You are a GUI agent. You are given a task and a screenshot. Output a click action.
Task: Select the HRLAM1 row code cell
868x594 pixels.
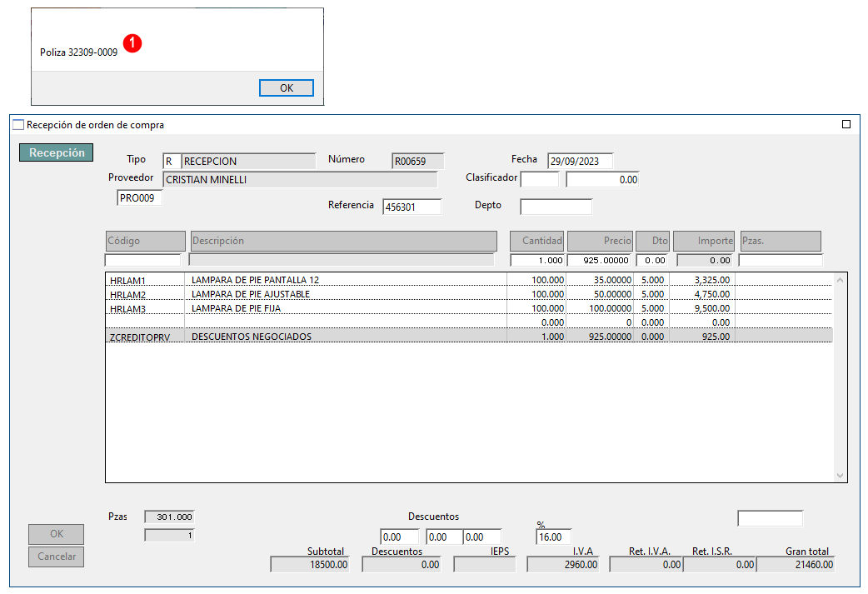[x=144, y=280]
